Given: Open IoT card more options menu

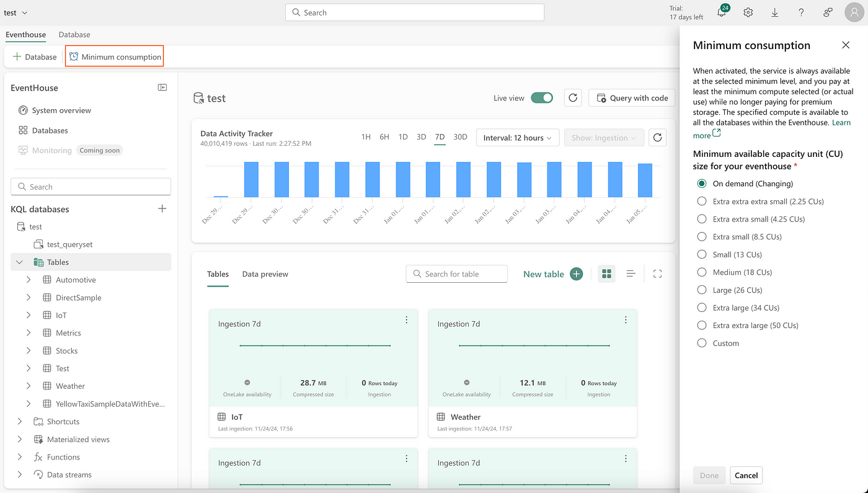Looking at the screenshot, I should tap(407, 320).
